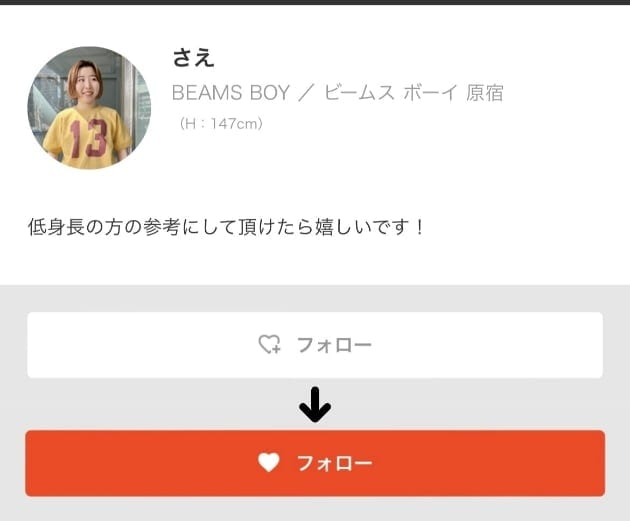Click the left edge of the orange follow button

36,463
